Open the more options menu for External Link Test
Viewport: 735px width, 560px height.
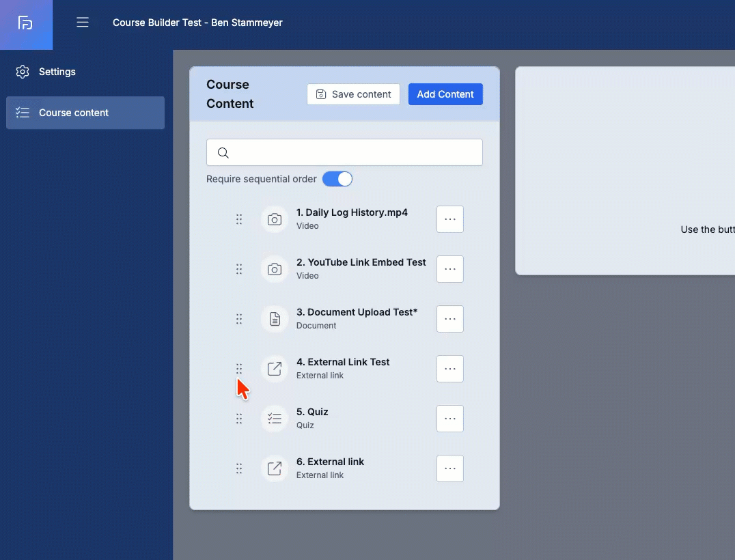(450, 369)
